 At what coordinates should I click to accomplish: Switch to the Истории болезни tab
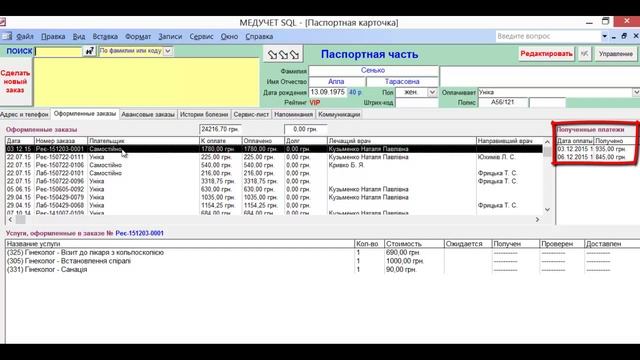point(204,115)
